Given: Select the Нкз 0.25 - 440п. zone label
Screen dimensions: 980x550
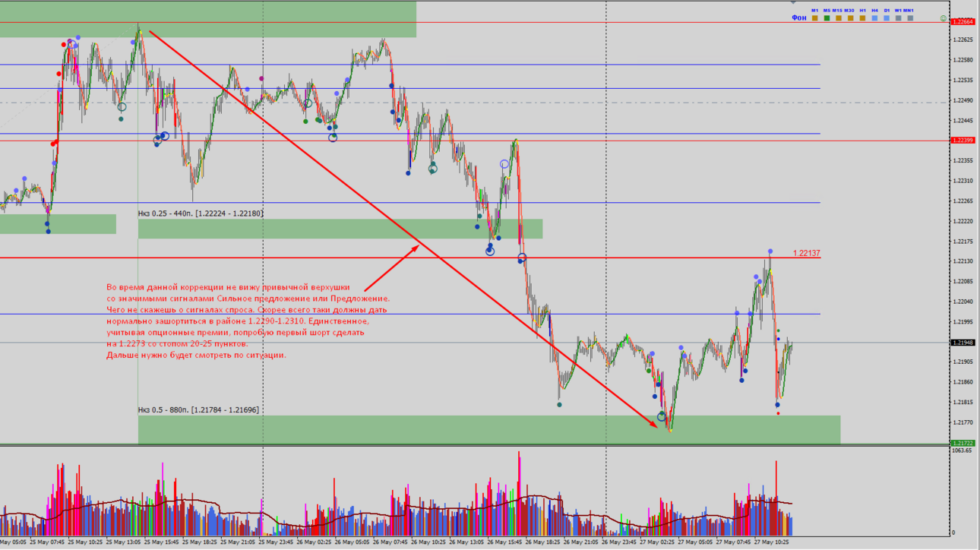Looking at the screenshot, I should pyautogui.click(x=201, y=213).
